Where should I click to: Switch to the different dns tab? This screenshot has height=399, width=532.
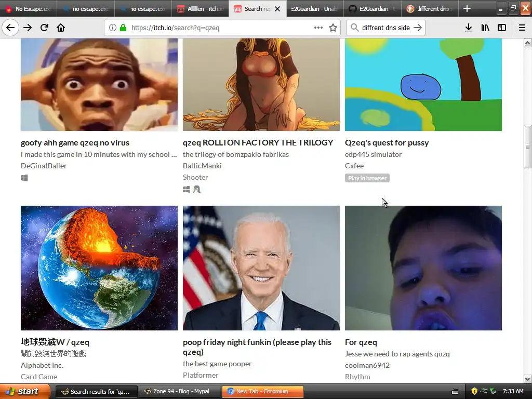click(430, 8)
